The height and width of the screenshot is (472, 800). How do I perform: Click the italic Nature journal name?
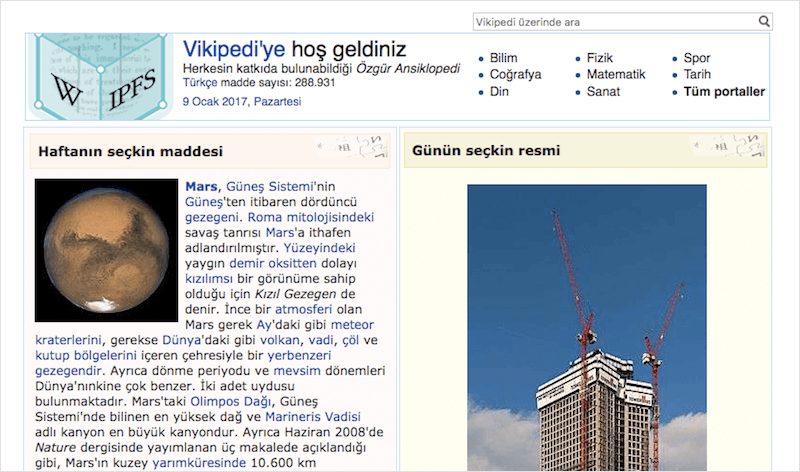coord(55,448)
